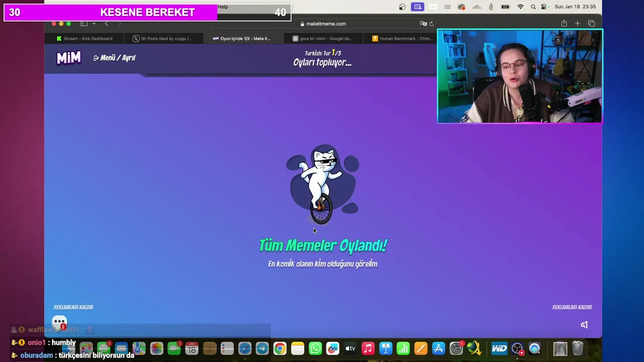The width and height of the screenshot is (644, 362).
Task: Click the purple screen-sharing menu bar icon
Action: [417, 7]
